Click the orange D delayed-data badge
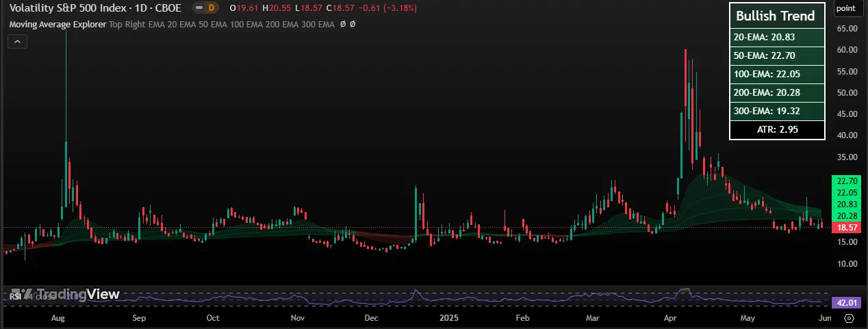The width and height of the screenshot is (868, 329). click(211, 8)
